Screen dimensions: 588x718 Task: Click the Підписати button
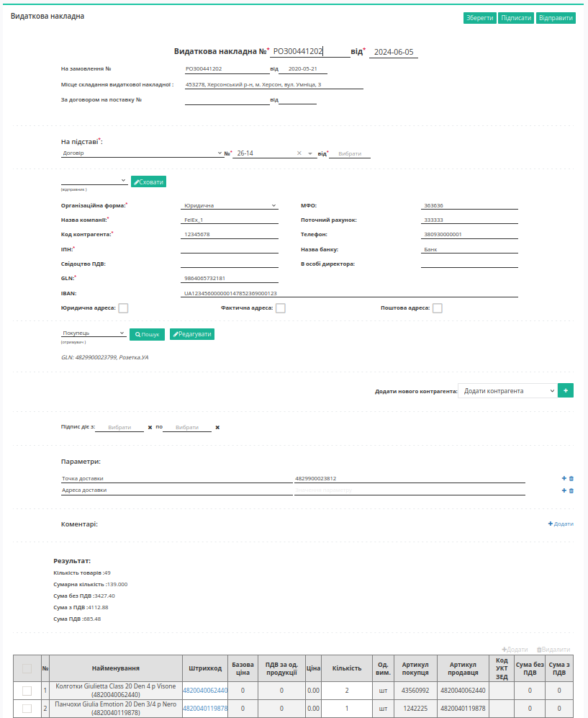(x=516, y=18)
